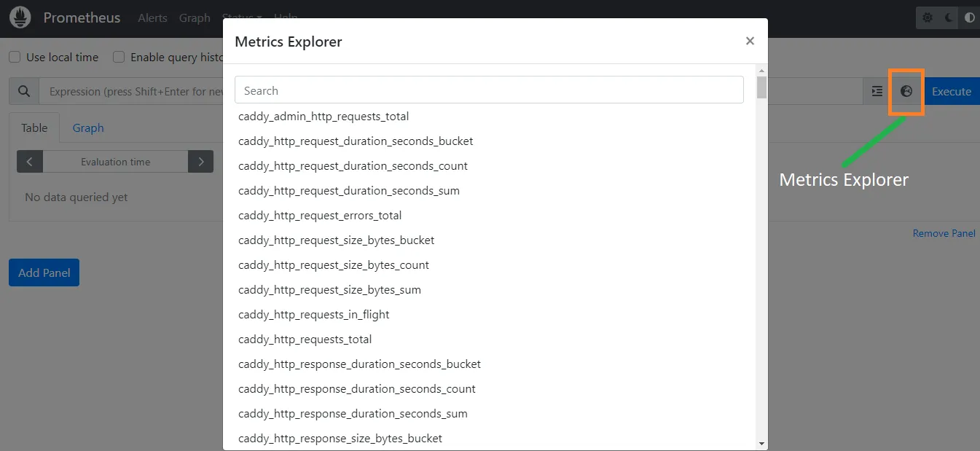Choose caddy_http_request_duration_seconds_count

353,166
